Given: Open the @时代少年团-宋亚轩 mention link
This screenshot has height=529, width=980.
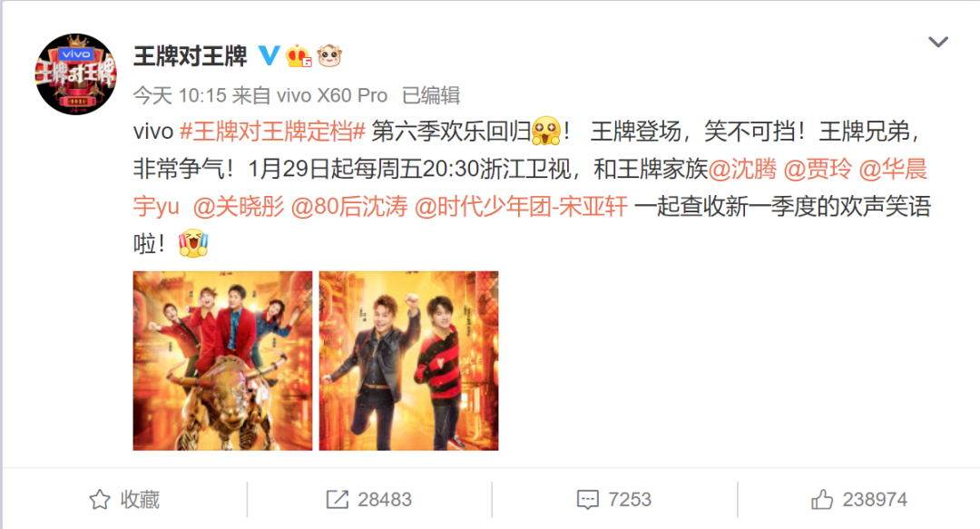Looking at the screenshot, I should pos(521,206).
